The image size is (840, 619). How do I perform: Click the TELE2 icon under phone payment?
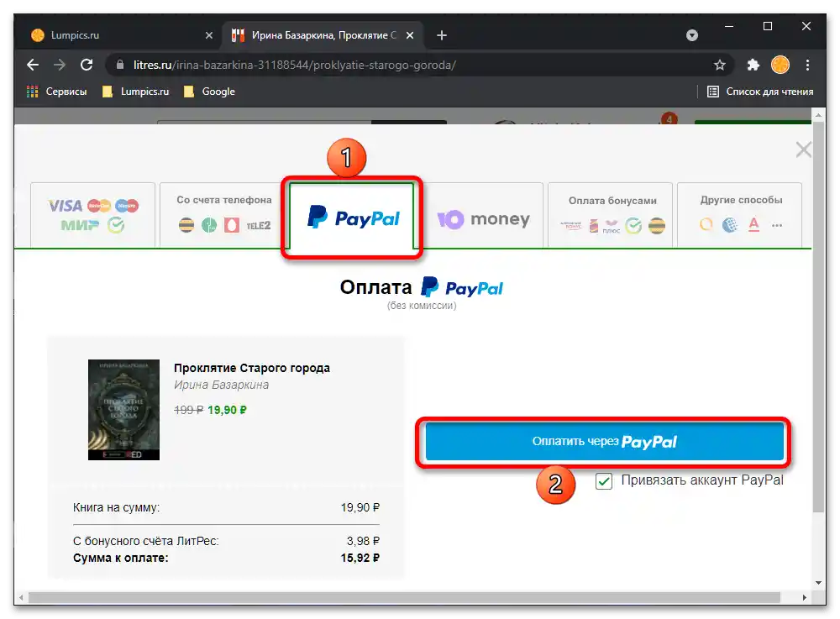258,225
